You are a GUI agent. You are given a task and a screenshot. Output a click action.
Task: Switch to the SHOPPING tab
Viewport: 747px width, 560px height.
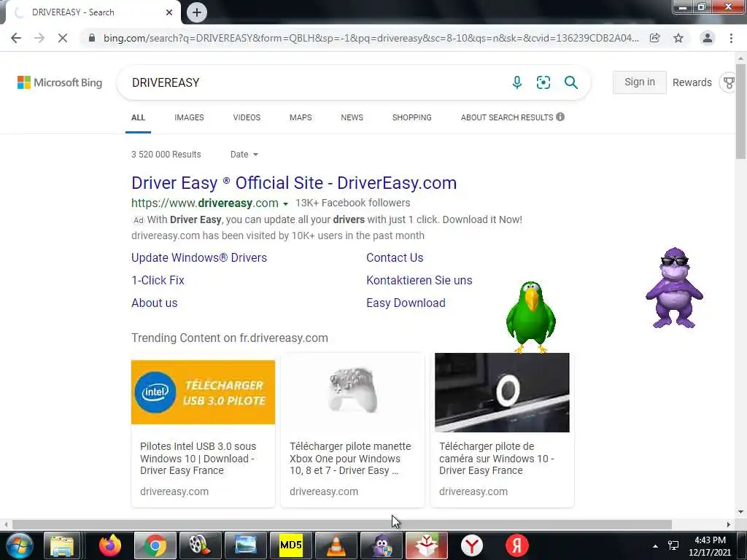click(412, 117)
